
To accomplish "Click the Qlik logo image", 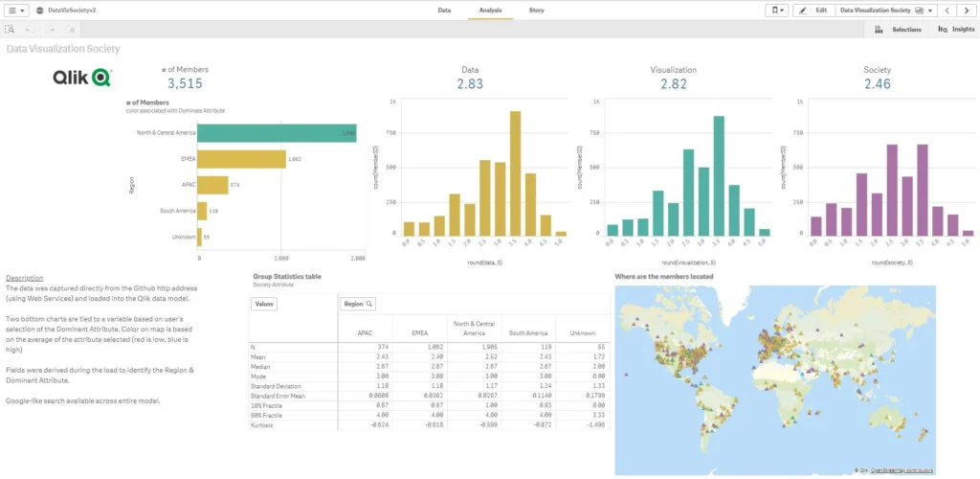I will 85,79.
